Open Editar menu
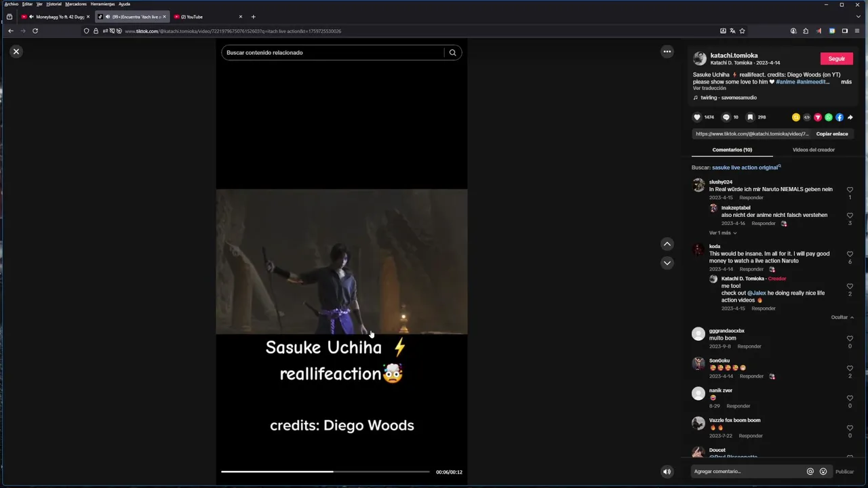This screenshot has height=488, width=868. tap(27, 4)
